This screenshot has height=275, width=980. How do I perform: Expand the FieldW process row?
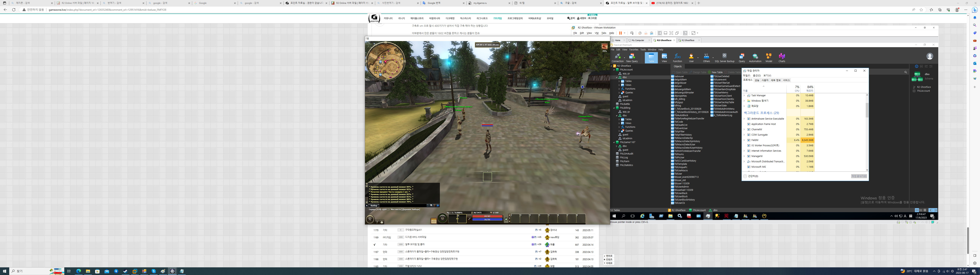745,140
